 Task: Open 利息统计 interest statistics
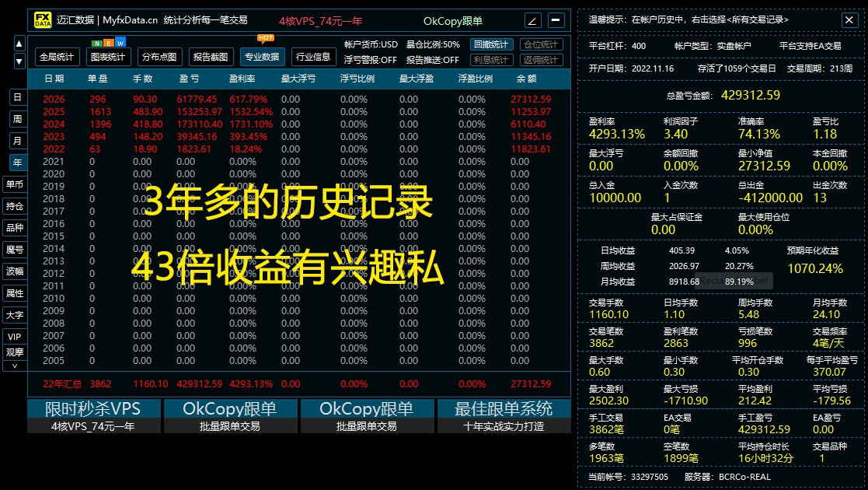(491, 60)
